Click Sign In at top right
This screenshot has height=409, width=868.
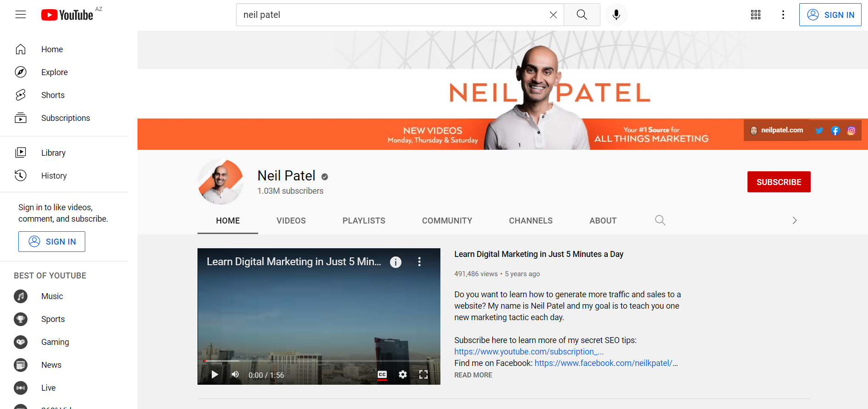[830, 15]
